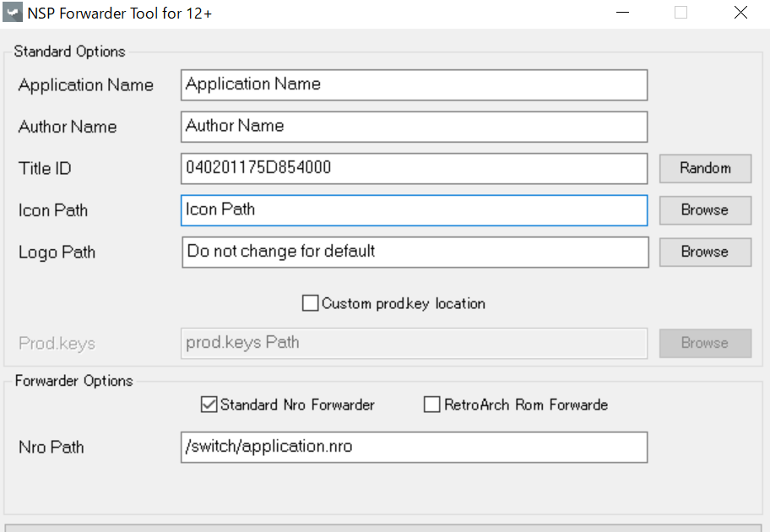Disable the Standard Nro Forwarder option
The image size is (770, 532).
209,405
